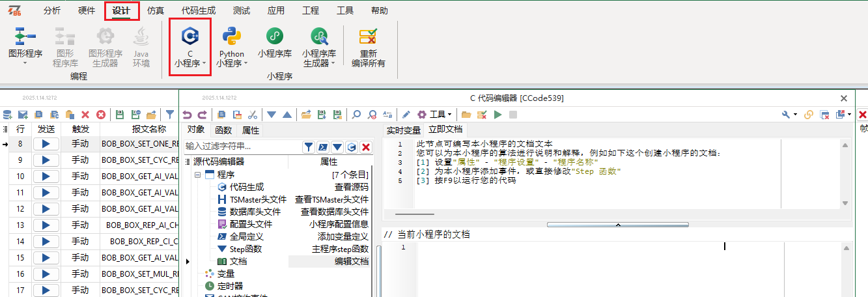Select the TSMaster头文件 tree item
The width and height of the screenshot is (868, 297).
[x=258, y=199]
